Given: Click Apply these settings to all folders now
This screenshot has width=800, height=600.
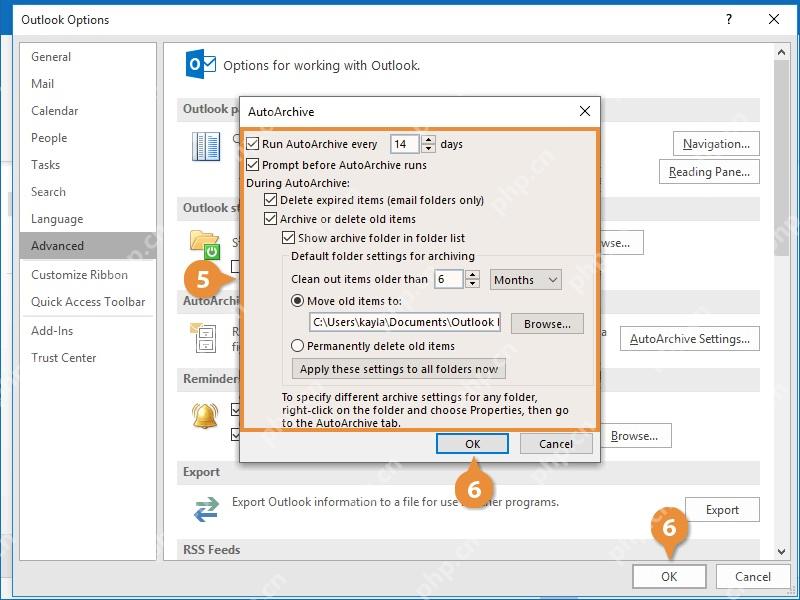Looking at the screenshot, I should (x=398, y=369).
